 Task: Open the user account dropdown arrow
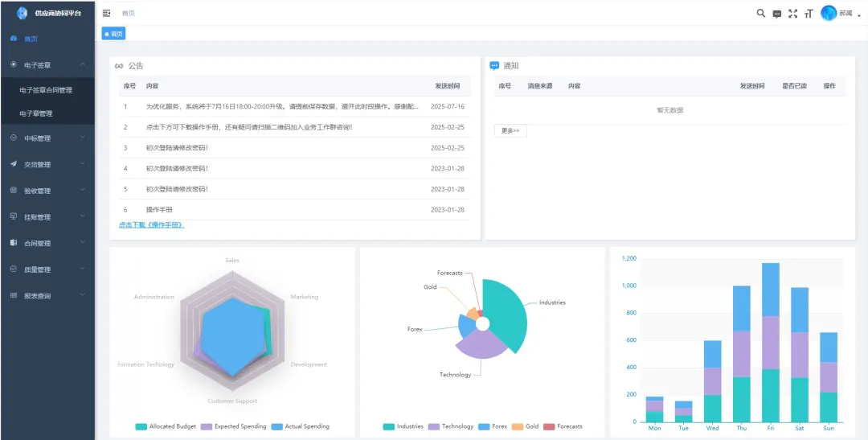859,14
